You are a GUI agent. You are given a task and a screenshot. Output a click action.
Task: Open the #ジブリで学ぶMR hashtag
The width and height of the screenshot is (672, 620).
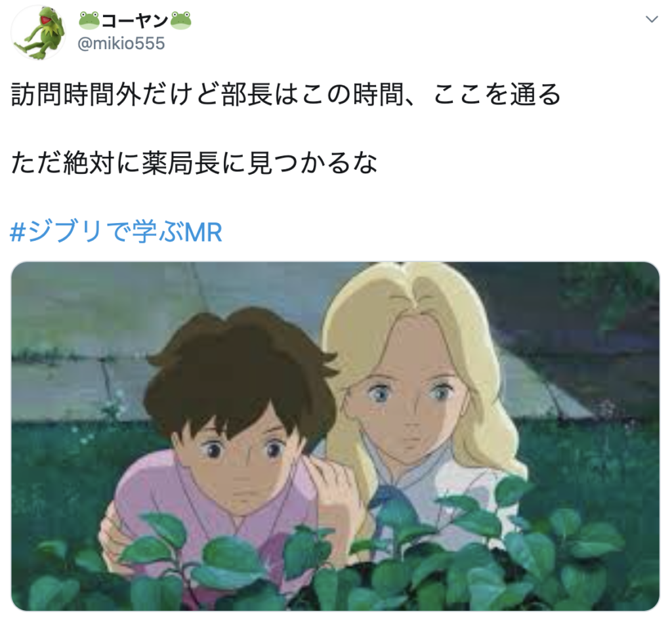click(115, 232)
